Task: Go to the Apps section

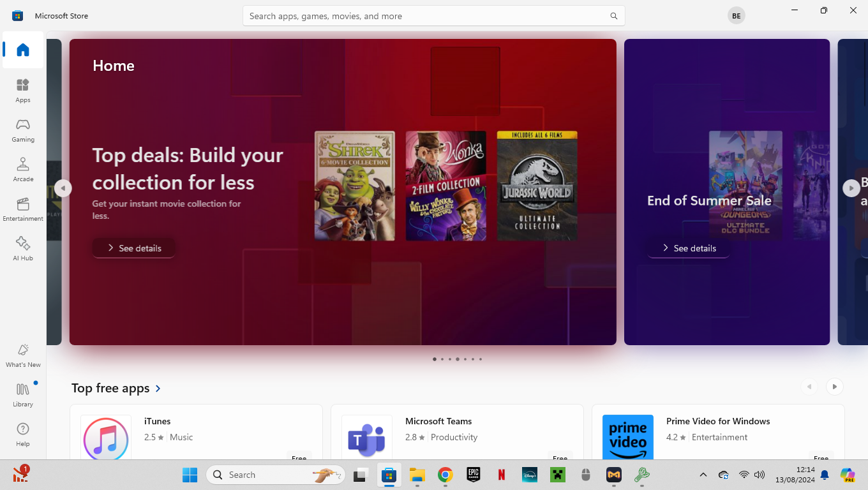Action: pos(23,91)
